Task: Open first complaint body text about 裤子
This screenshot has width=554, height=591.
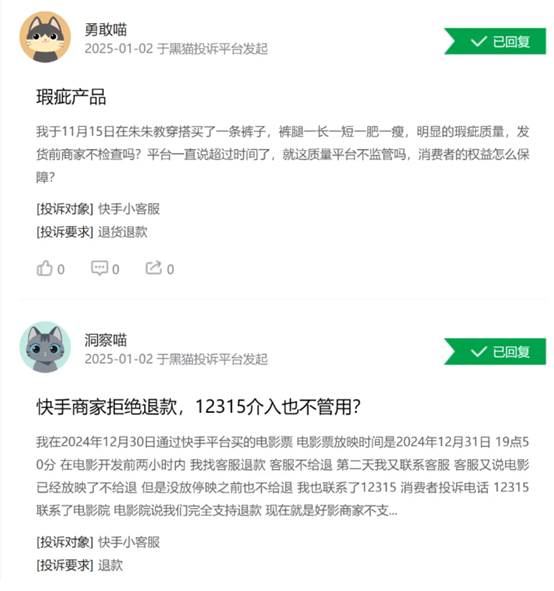Action: 283,154
